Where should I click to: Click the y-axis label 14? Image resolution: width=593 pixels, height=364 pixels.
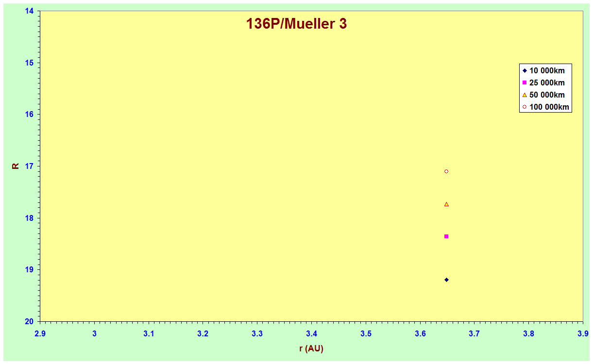pos(29,11)
